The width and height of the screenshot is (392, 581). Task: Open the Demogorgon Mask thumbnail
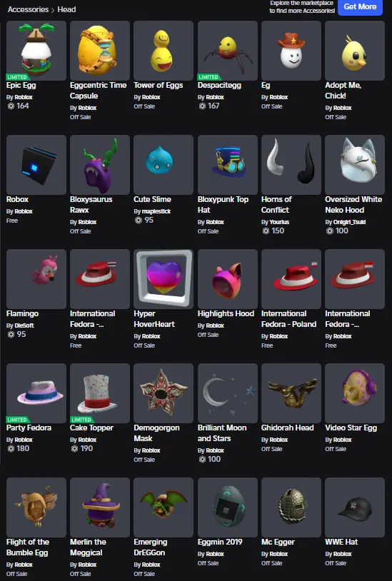pyautogui.click(x=164, y=393)
